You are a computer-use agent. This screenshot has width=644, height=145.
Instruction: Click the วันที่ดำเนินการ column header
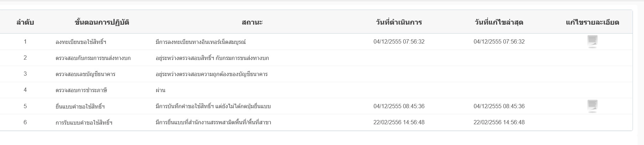tap(399, 22)
